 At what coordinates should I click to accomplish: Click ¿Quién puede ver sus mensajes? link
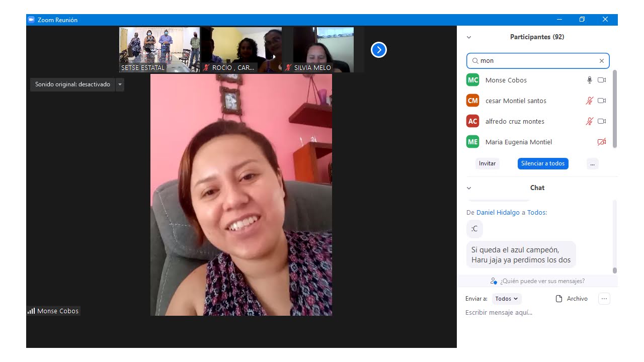pos(542,281)
